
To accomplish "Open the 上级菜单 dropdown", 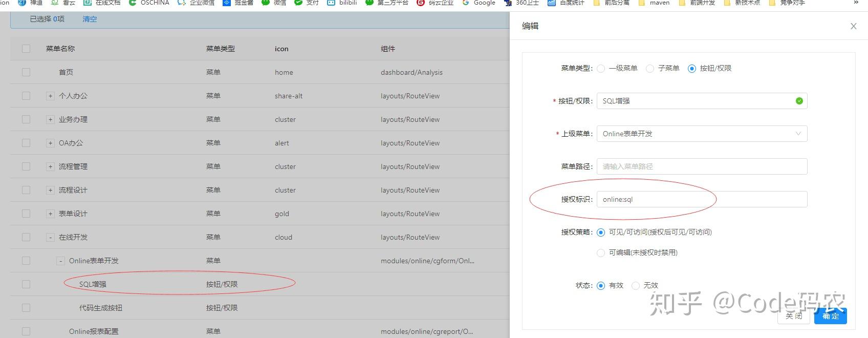I will (702, 134).
